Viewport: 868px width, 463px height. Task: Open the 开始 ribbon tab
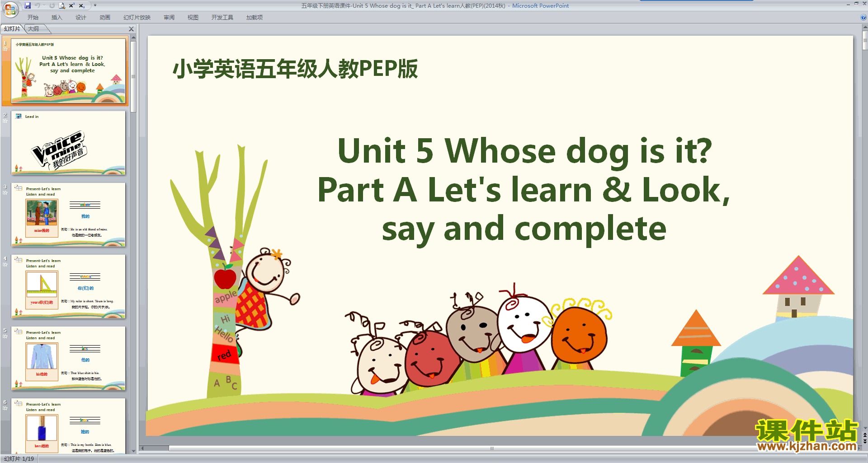pos(33,18)
